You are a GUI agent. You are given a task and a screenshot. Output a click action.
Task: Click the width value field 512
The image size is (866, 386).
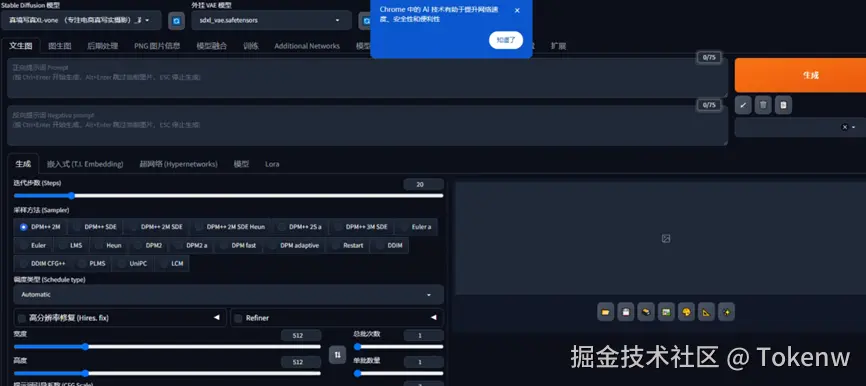tap(300, 335)
